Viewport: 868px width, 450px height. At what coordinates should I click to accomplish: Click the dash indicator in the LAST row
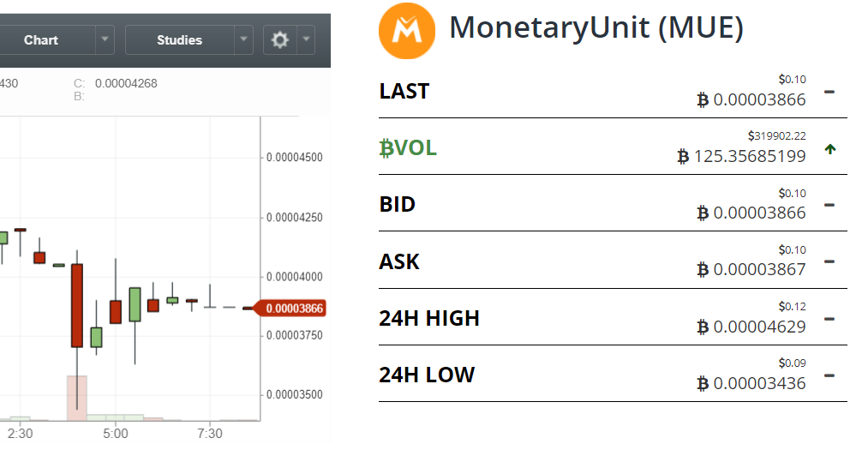point(829,91)
